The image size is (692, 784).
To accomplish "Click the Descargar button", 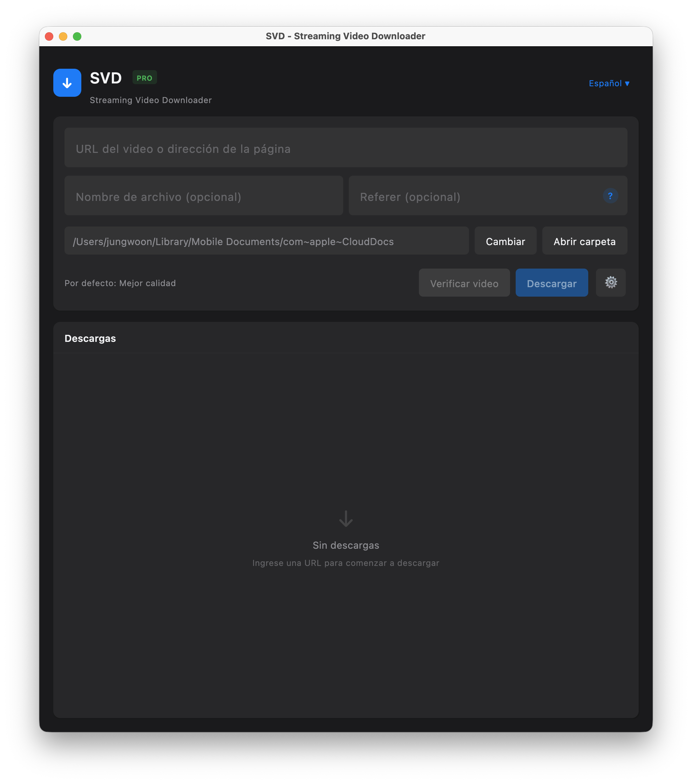I will (551, 283).
